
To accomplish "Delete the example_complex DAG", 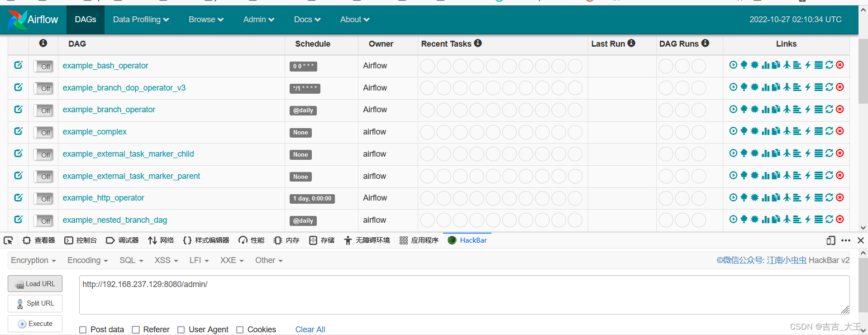I will point(840,131).
